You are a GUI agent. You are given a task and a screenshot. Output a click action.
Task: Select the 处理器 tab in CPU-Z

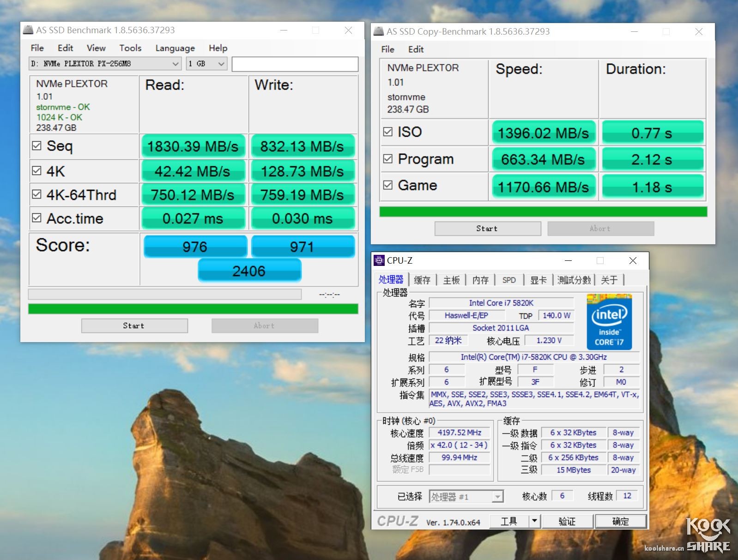(391, 279)
